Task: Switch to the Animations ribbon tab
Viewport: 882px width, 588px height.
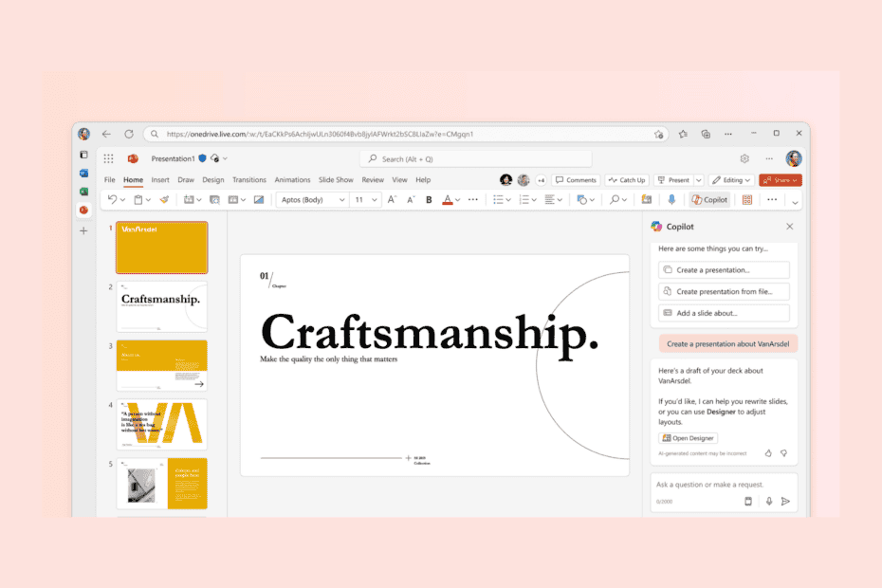Action: pyautogui.click(x=292, y=179)
